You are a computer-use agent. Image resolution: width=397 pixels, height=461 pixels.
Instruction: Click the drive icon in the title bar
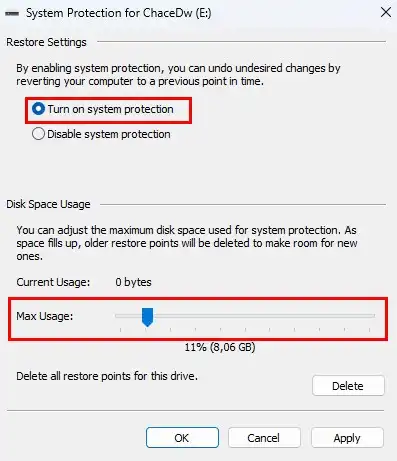pos(12,13)
